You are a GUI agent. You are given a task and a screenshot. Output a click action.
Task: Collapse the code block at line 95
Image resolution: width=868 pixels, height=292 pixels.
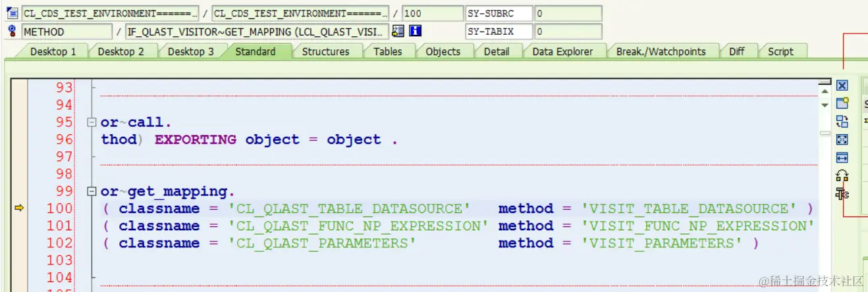tap(92, 122)
